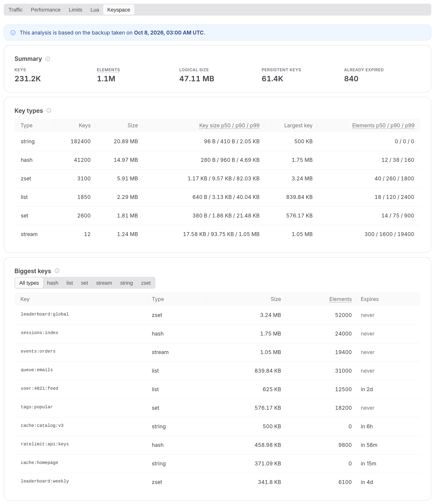This screenshot has width=435, height=504.
Task: Switch to the Traffic tab
Action: tap(16, 10)
